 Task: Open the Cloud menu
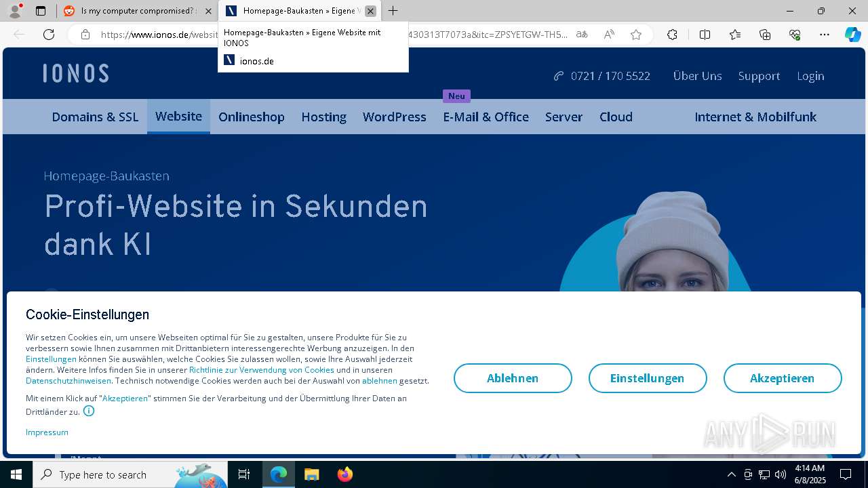(616, 117)
